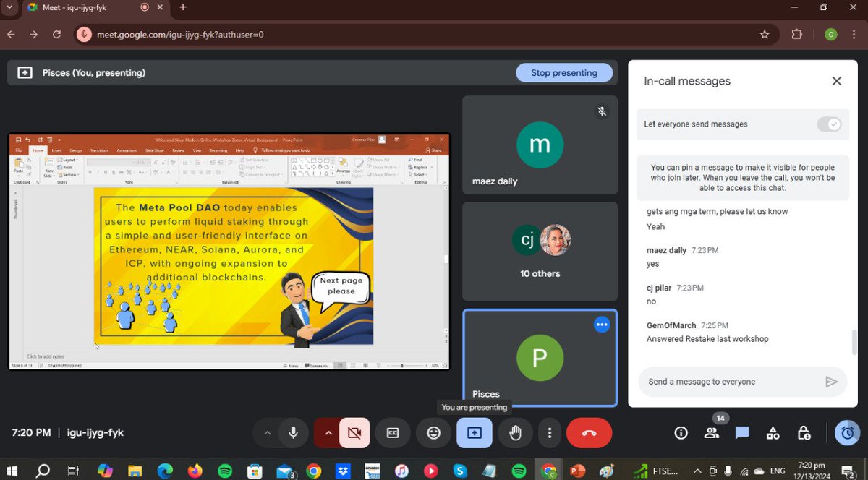Click the maez dally participant tile
The width and height of the screenshot is (868, 480).
point(540,145)
